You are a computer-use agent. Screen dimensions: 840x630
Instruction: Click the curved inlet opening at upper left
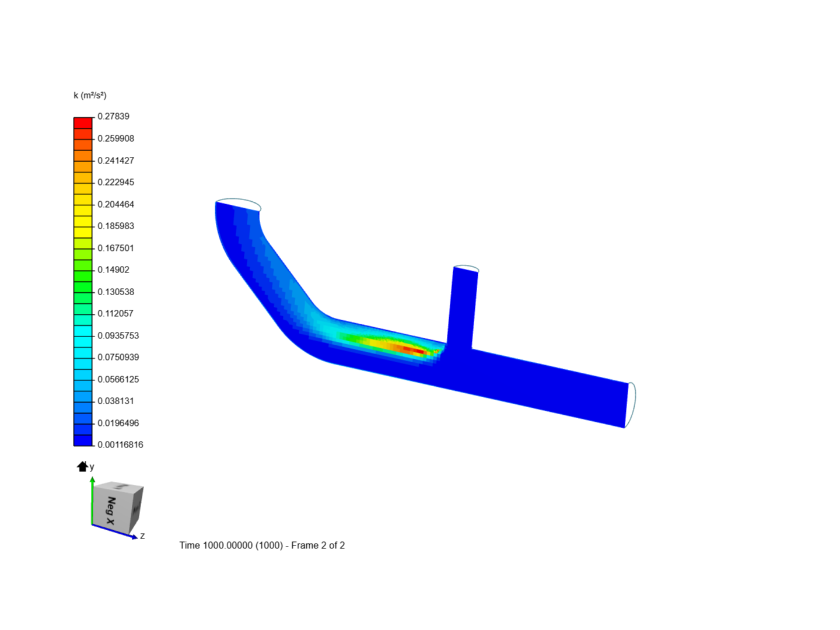point(238,204)
